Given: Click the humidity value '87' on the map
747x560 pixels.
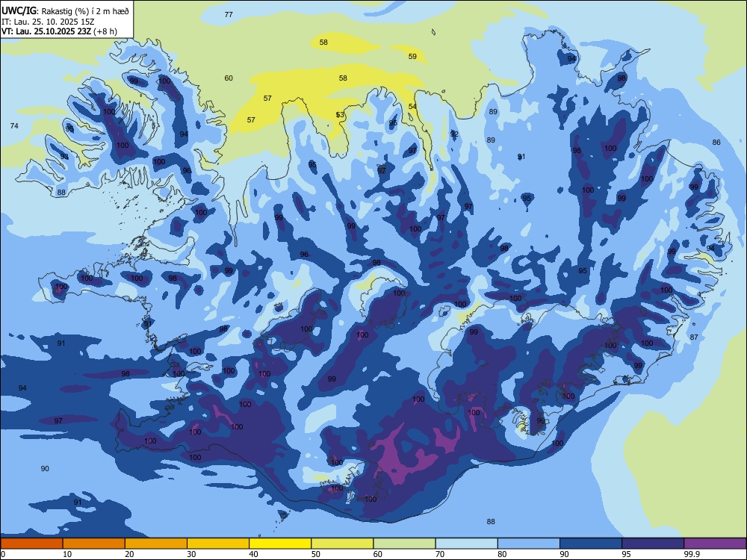Looking at the screenshot, I should (x=694, y=337).
